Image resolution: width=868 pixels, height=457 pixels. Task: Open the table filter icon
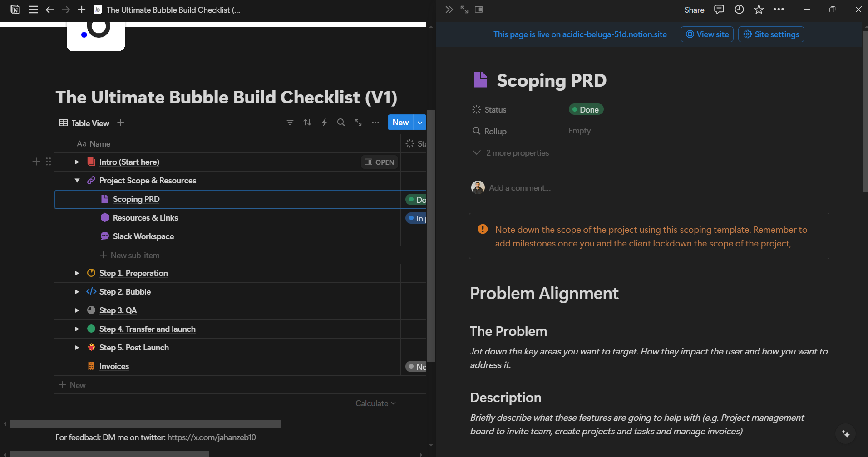[x=290, y=123]
